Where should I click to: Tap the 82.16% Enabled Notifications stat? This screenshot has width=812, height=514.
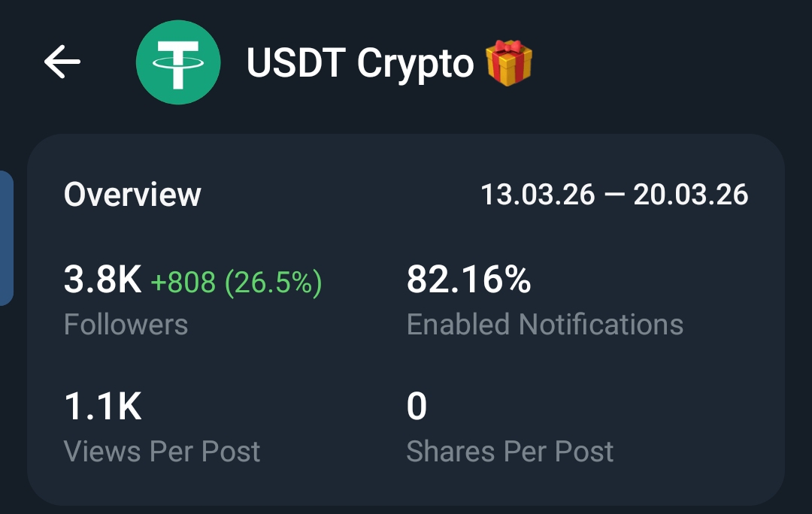[x=468, y=279]
